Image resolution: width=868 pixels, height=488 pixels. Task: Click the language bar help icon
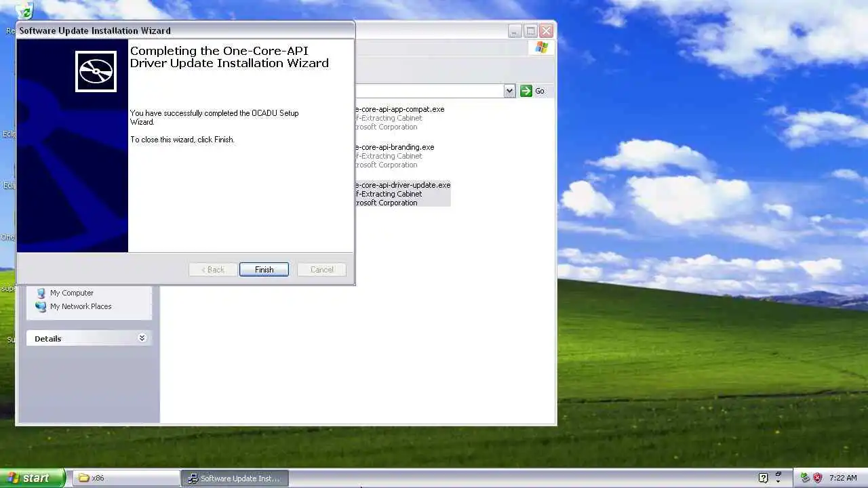763,478
